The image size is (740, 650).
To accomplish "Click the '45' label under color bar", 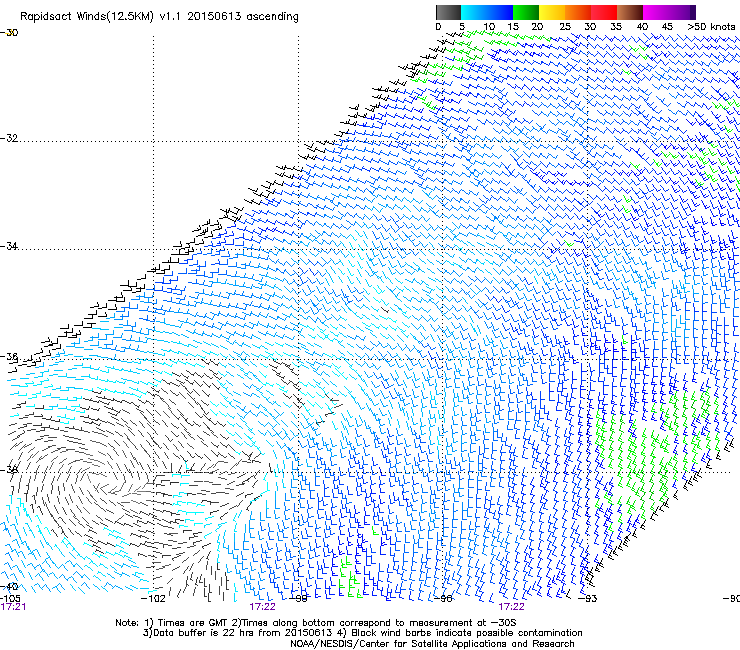I will click(x=667, y=27).
